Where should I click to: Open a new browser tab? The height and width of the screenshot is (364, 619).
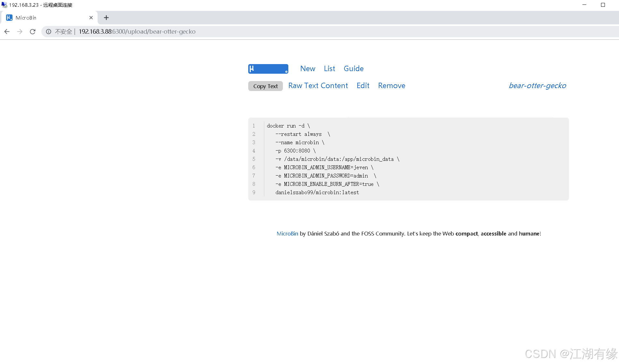tap(106, 18)
